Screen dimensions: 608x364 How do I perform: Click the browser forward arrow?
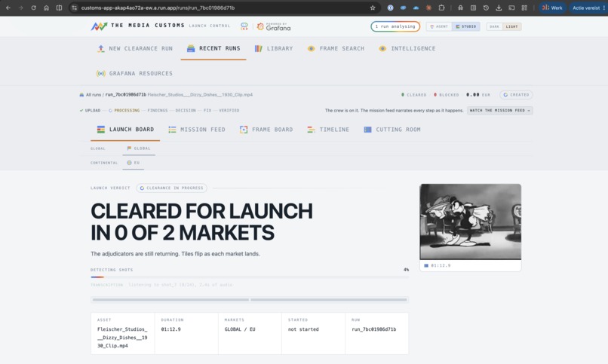click(21, 8)
